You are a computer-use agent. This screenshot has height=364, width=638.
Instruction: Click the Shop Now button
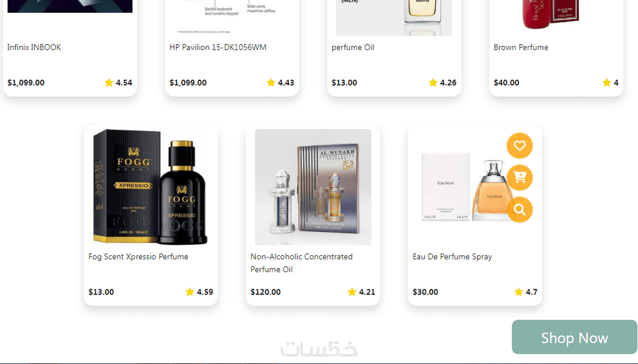[x=574, y=337]
